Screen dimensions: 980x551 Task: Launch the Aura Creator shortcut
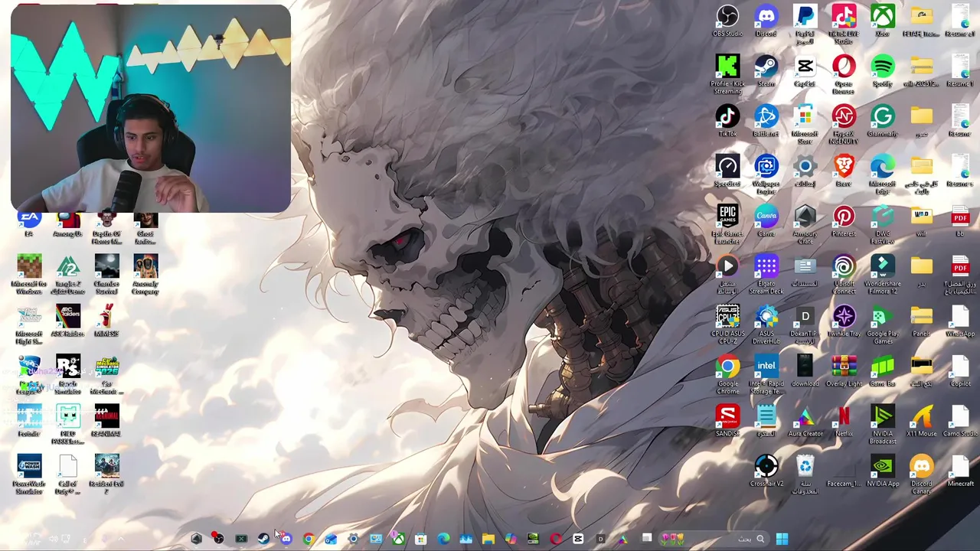tap(805, 421)
